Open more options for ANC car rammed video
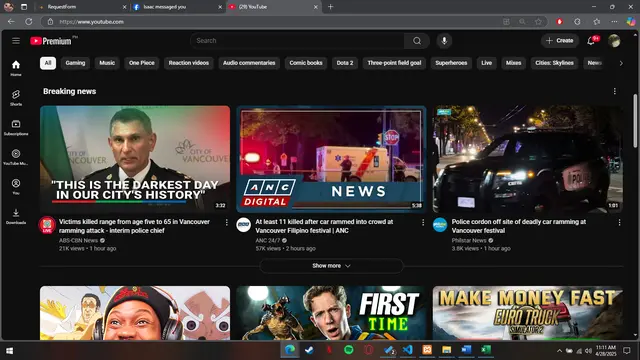The height and width of the screenshot is (360, 640). point(423,222)
